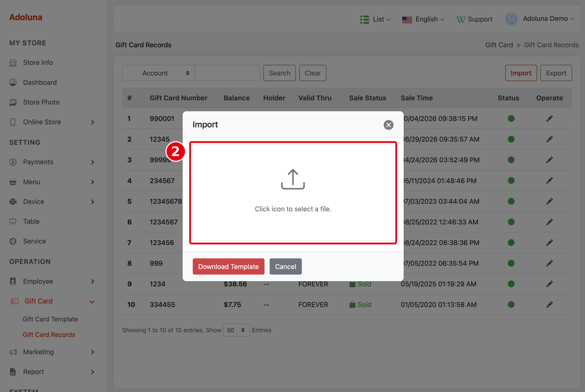Click the user avatar icon
This screenshot has height=392, width=585.
[x=511, y=19]
